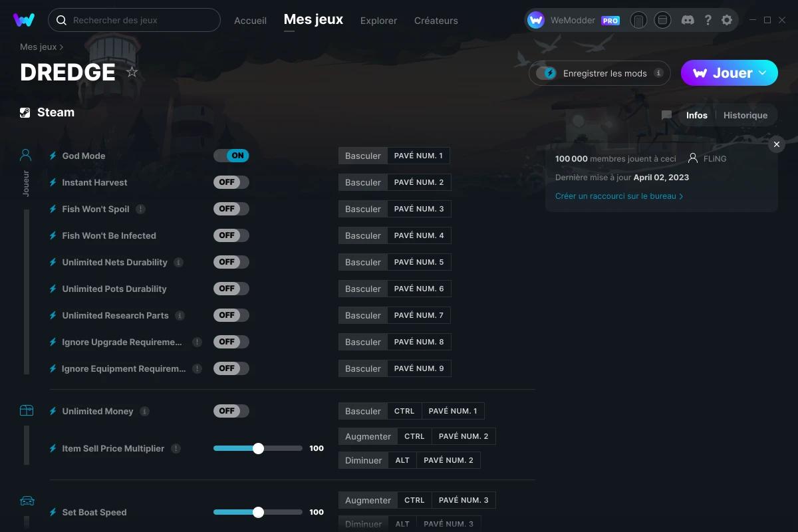Select the inventory chest sidebar icon
The image size is (798, 532).
26,411
